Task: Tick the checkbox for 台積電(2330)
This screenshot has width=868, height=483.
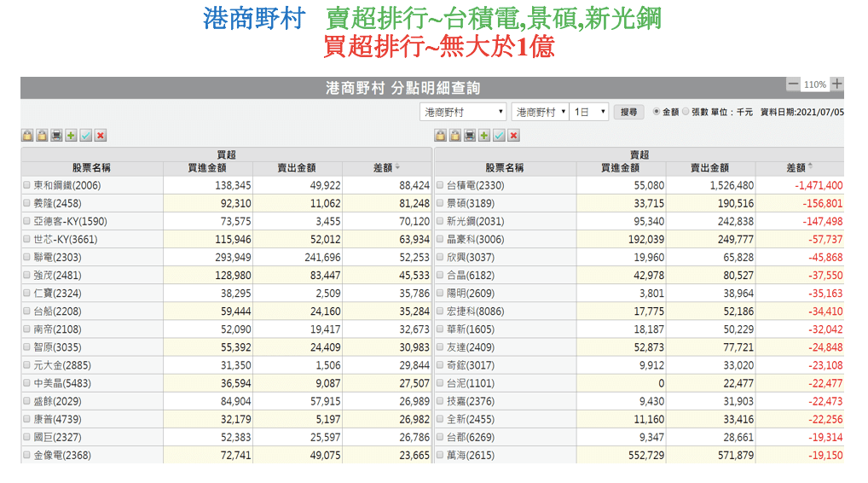Action: [440, 185]
